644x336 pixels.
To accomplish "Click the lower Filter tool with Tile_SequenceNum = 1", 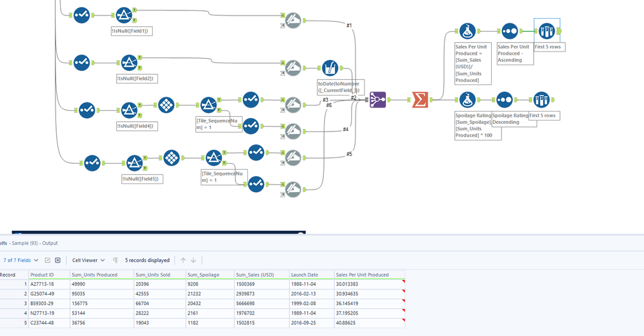I will click(x=214, y=158).
